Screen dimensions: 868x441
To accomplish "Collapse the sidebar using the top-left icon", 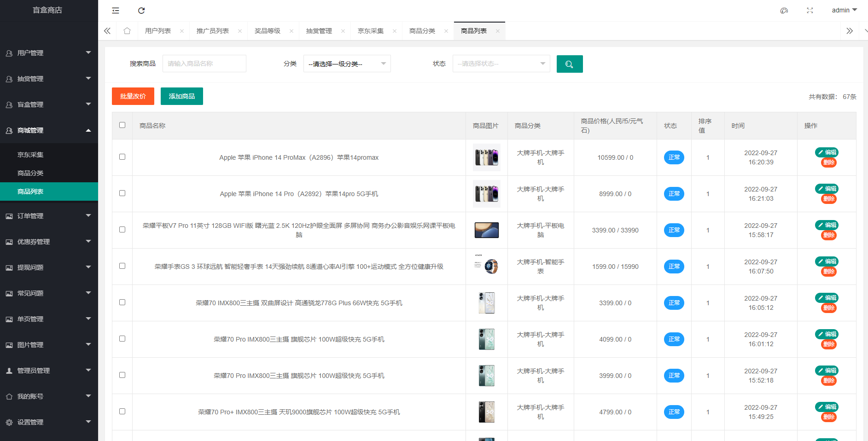I will point(115,10).
